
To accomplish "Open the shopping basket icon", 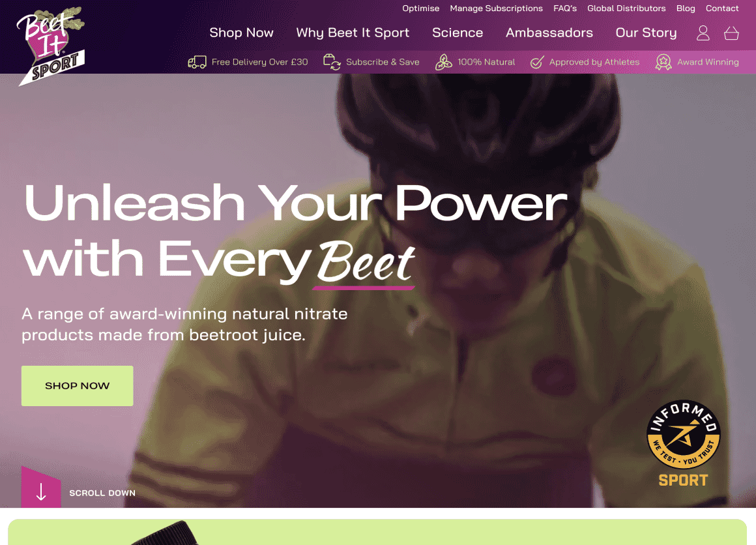I will [731, 33].
